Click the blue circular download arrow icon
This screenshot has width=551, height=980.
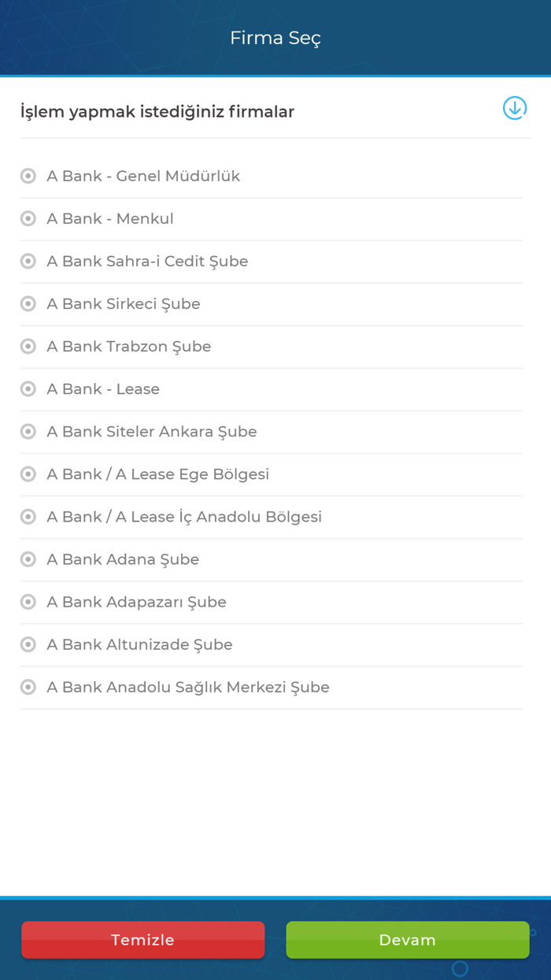point(514,108)
